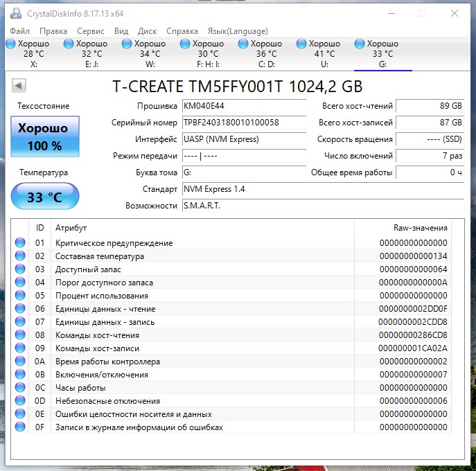476x471 pixels.
Task: Go to previous disk with left arrow
Action: point(19,86)
